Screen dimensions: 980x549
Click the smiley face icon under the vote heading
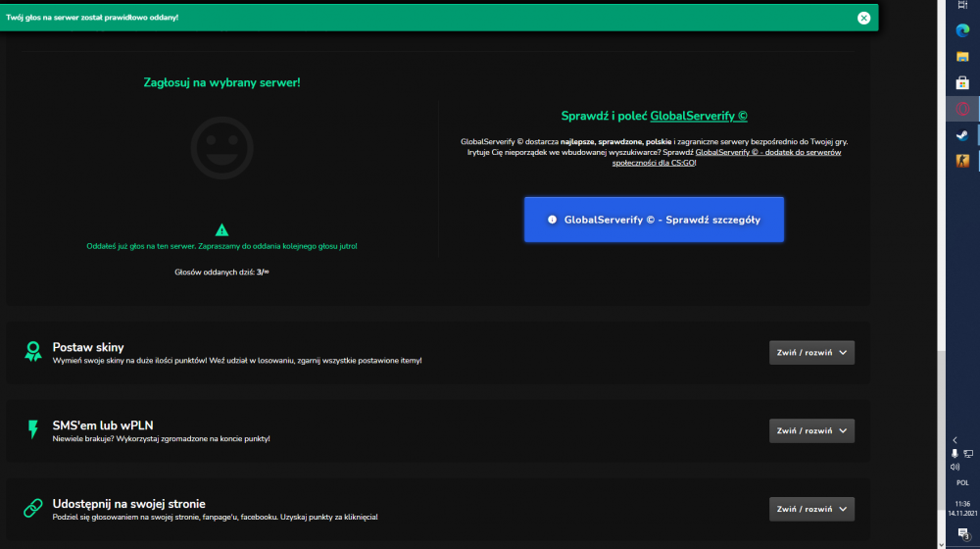tap(221, 148)
